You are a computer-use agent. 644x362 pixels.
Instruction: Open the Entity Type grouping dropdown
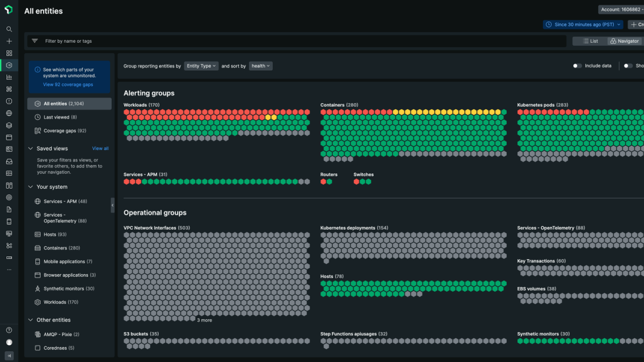point(201,66)
